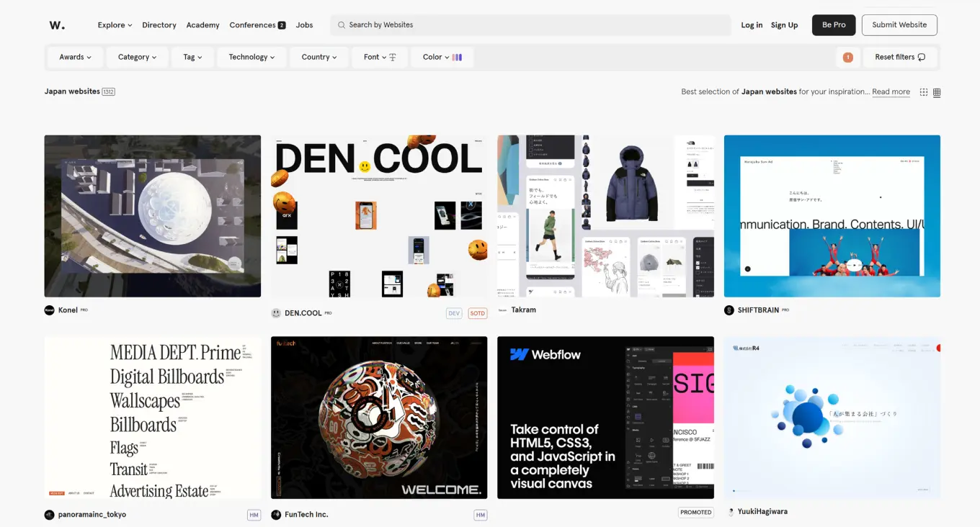The image size is (980, 527).
Task: Click HM badge beside panoramainc_tokyo
Action: (x=254, y=515)
